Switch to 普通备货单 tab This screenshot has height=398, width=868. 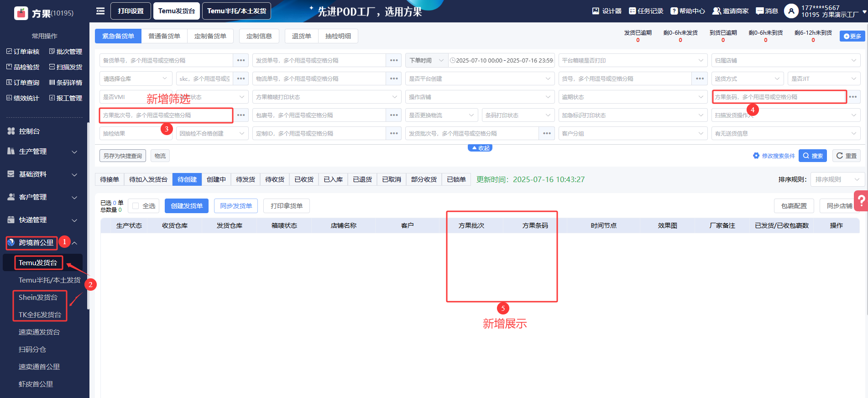(x=164, y=36)
